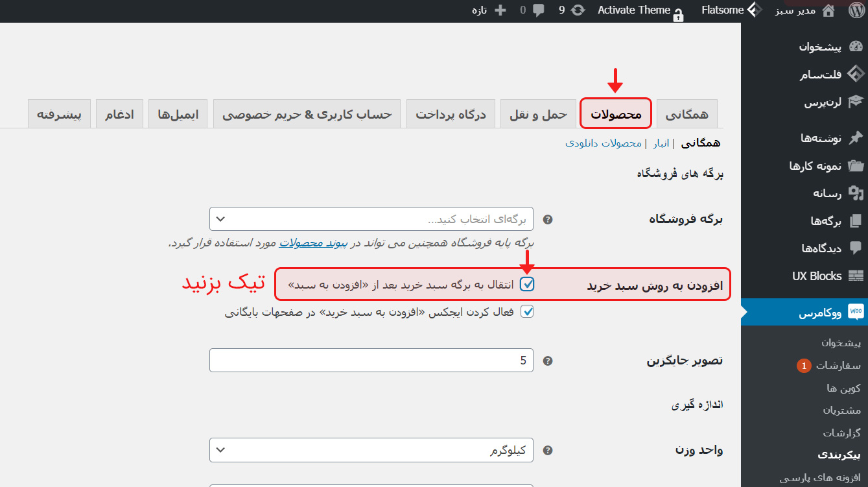Click the برگه‌ها pages icon
Image resolution: width=868 pixels, height=487 pixels.
coord(856,220)
